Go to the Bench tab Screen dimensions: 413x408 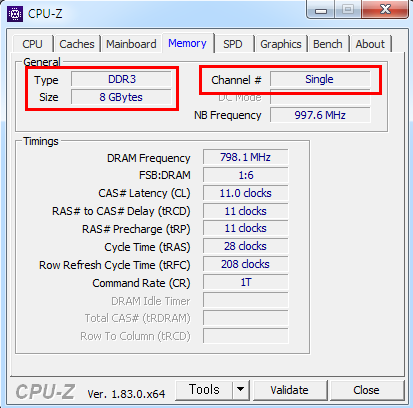328,44
